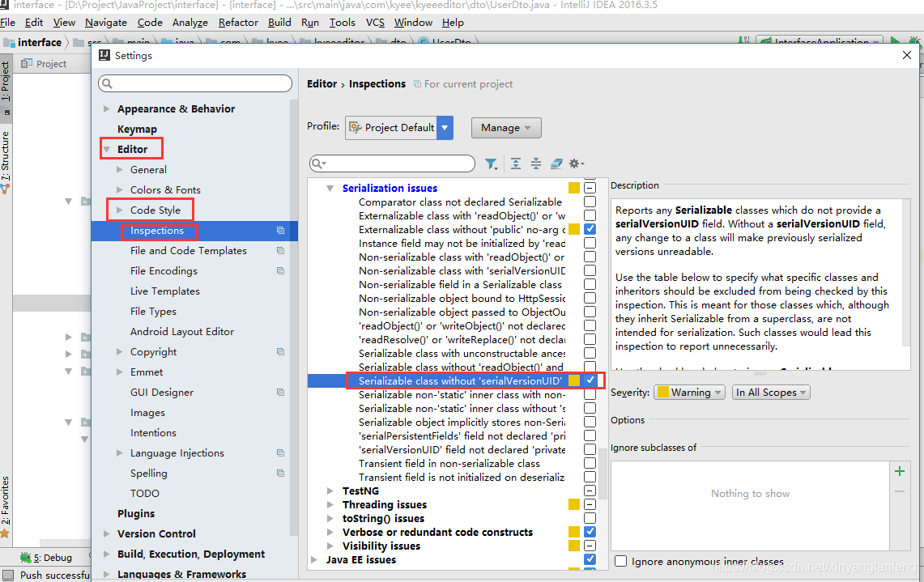Click yellow severity swatch for Threading issues
The image size is (924, 582).
pyautogui.click(x=574, y=504)
